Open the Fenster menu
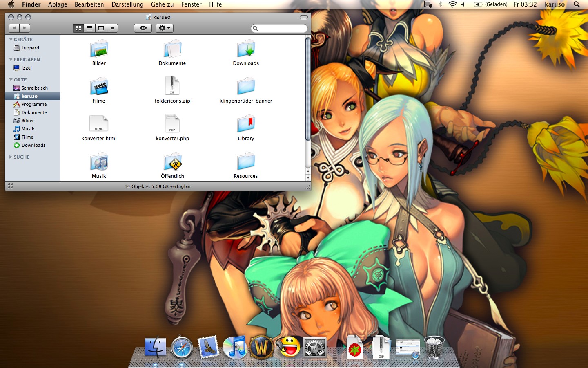This screenshot has height=368, width=588. 192,4
